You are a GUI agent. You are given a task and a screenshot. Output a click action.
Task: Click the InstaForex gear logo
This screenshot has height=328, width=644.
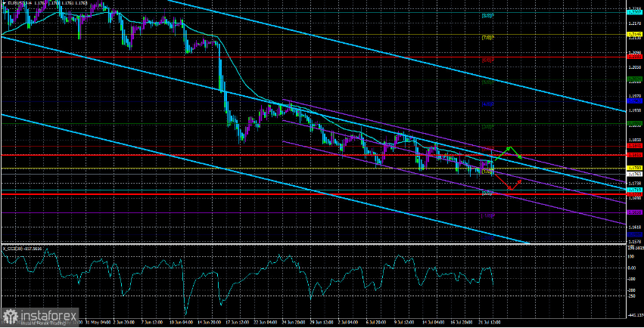tap(11, 317)
